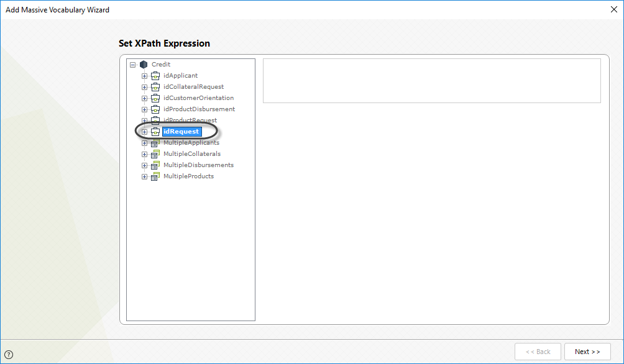This screenshot has height=364, width=624.
Task: Click the Next >> button
Action: click(x=587, y=352)
